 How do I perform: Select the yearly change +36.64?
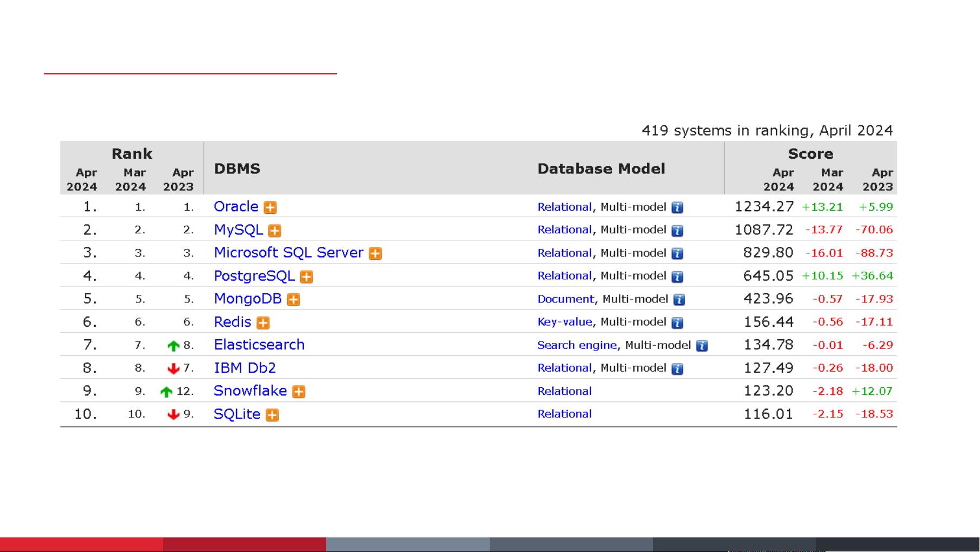coord(873,275)
